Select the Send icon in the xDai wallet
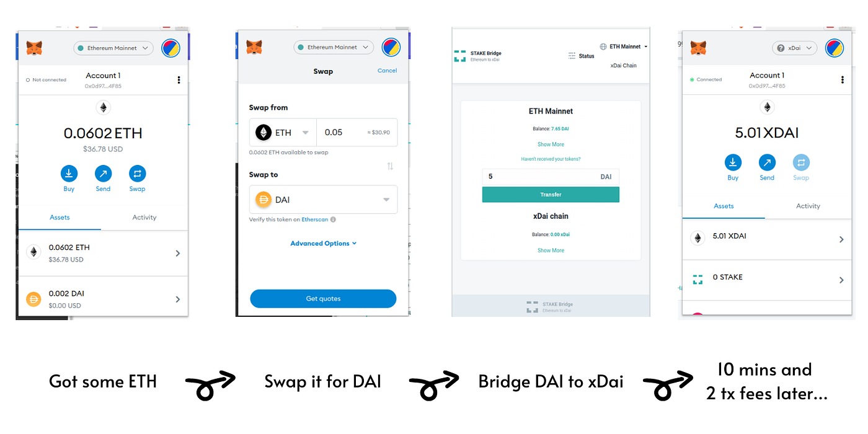The height and width of the screenshot is (434, 868). [767, 164]
